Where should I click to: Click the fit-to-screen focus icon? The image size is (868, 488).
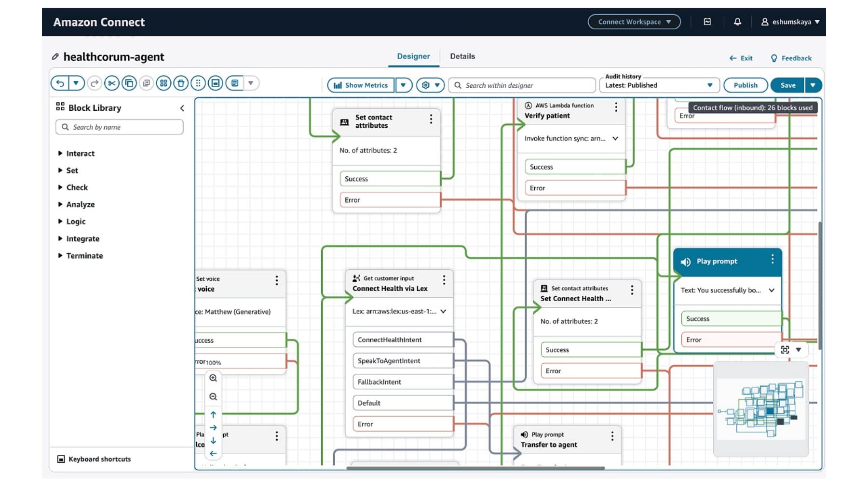[785, 350]
